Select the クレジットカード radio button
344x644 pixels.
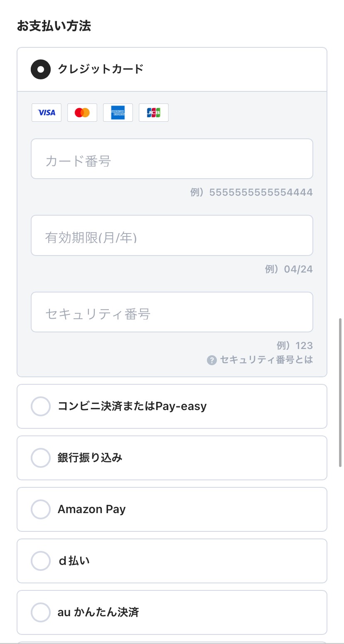[x=41, y=69]
